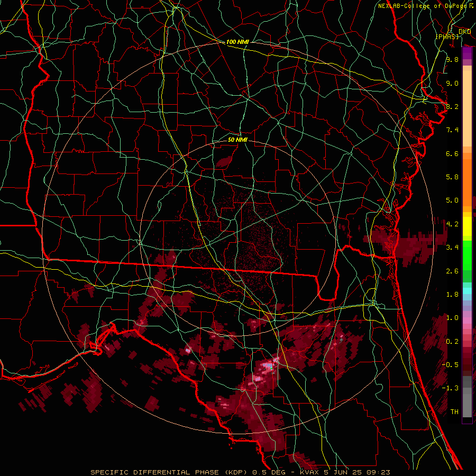Viewport: 476px width, 476px height.
Task: Click the bright green segment of the color bar
Action: (x=467, y=255)
